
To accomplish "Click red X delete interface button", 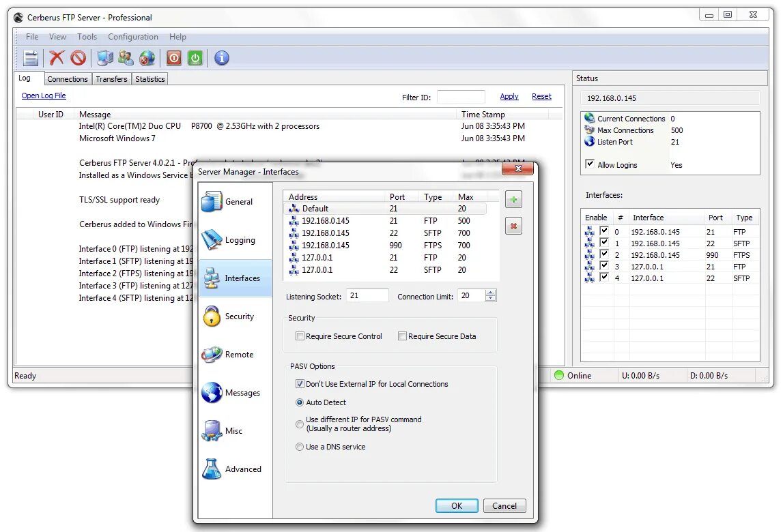I will point(513,226).
